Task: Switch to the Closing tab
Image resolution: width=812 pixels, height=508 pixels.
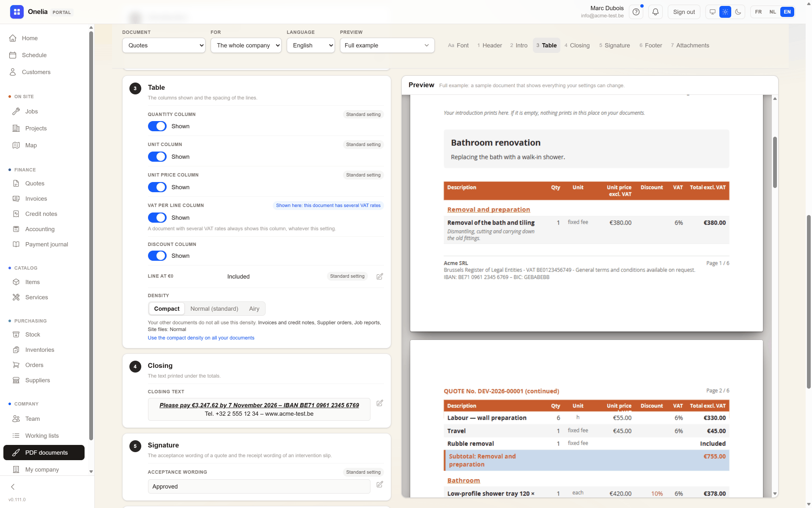Action: pyautogui.click(x=577, y=45)
